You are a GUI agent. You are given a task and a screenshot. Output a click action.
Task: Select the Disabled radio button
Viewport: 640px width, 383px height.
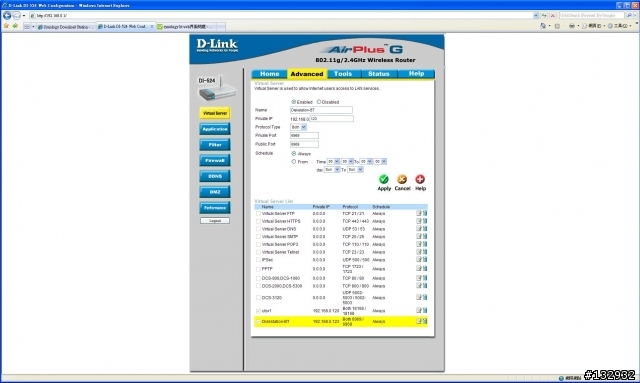[x=319, y=102]
